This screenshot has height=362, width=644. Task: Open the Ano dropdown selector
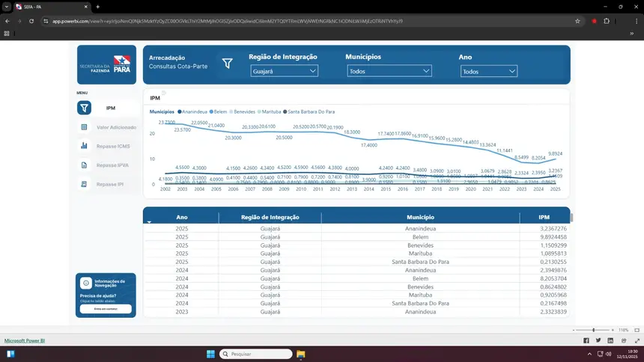click(x=488, y=72)
